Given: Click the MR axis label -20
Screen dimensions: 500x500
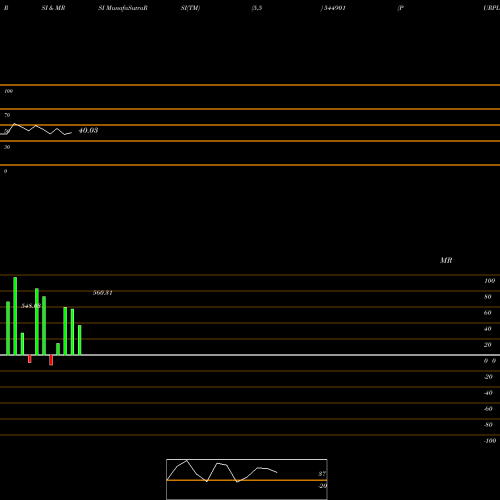Looking at the screenshot, I should coord(488,377).
